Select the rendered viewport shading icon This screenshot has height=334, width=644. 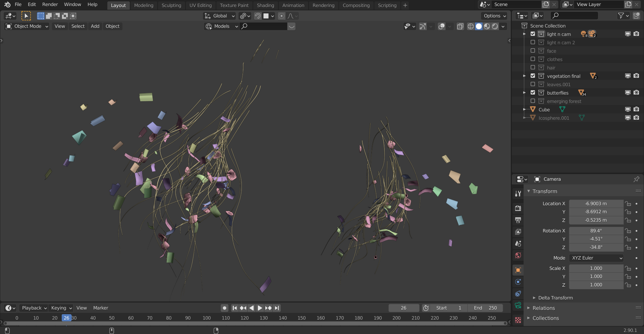(495, 26)
